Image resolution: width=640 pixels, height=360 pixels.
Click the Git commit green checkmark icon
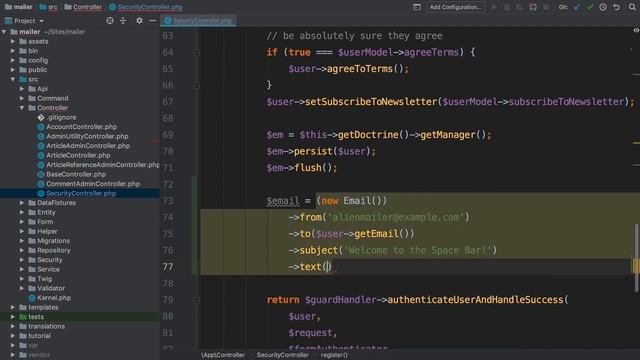click(x=590, y=7)
